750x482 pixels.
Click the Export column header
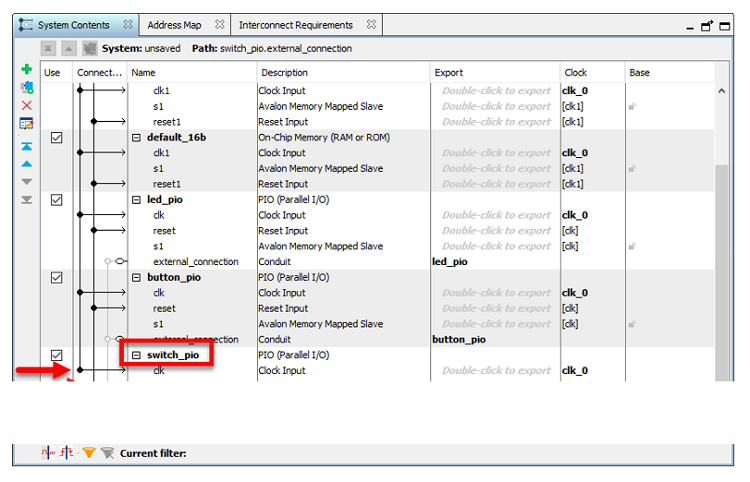[x=495, y=72]
